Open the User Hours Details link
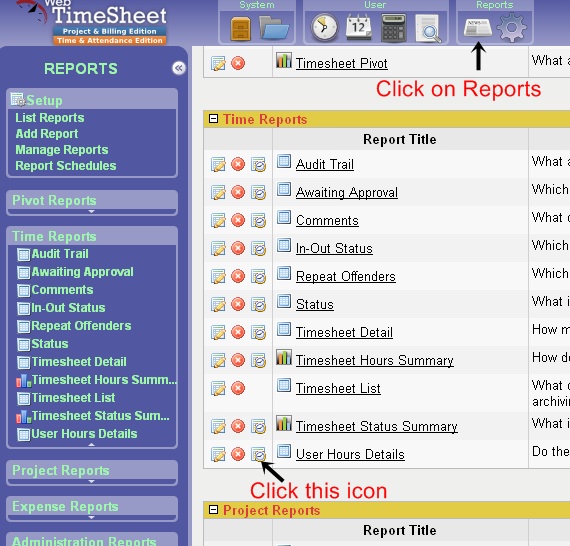The image size is (570, 546). coord(350,454)
